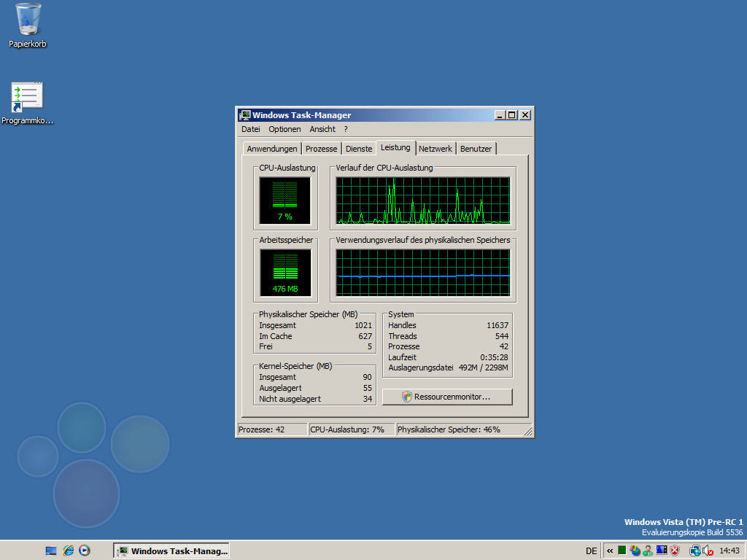747x560 pixels.
Task: Select the Programmko... shortcut on the desktop
Action: [x=27, y=104]
